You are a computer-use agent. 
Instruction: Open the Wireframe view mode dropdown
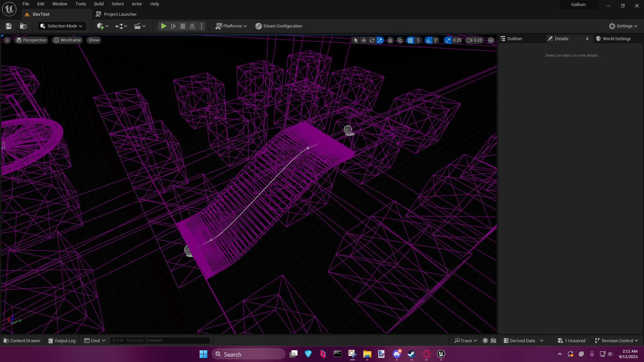[x=67, y=40]
